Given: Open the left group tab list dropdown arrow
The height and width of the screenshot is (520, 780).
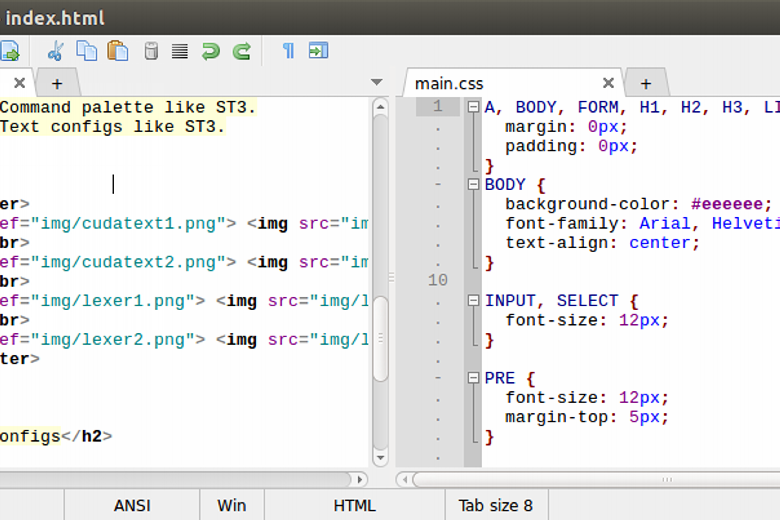Looking at the screenshot, I should click(x=377, y=82).
